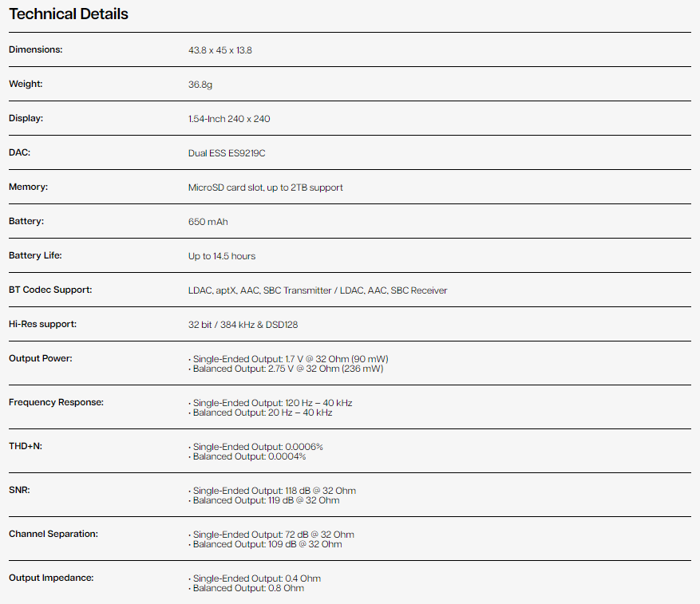Click the Weight value 36.8g
The height and width of the screenshot is (604, 700).
click(x=200, y=85)
